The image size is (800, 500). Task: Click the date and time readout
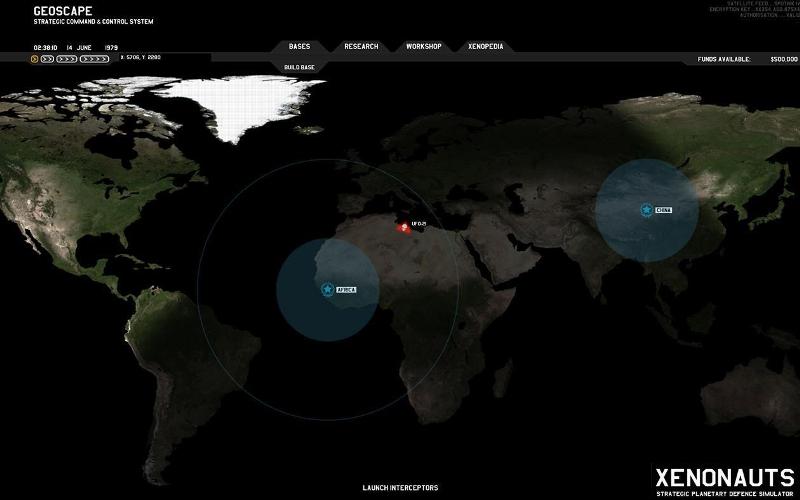pos(76,47)
